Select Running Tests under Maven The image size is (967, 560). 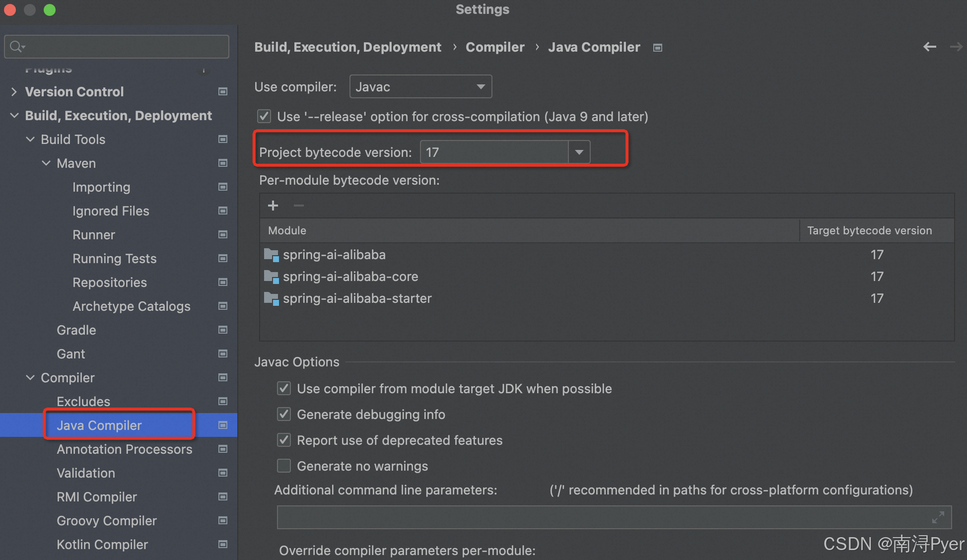(x=115, y=259)
